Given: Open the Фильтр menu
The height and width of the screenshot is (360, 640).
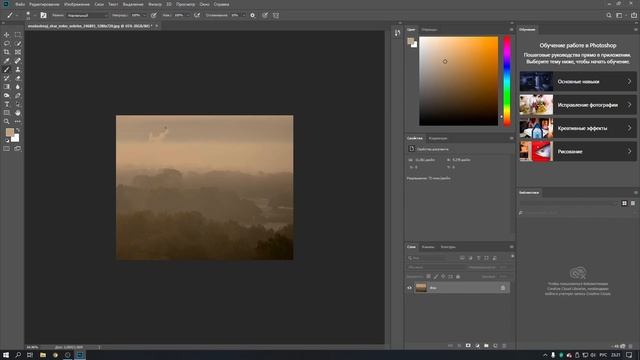Looking at the screenshot, I should tap(155, 4).
